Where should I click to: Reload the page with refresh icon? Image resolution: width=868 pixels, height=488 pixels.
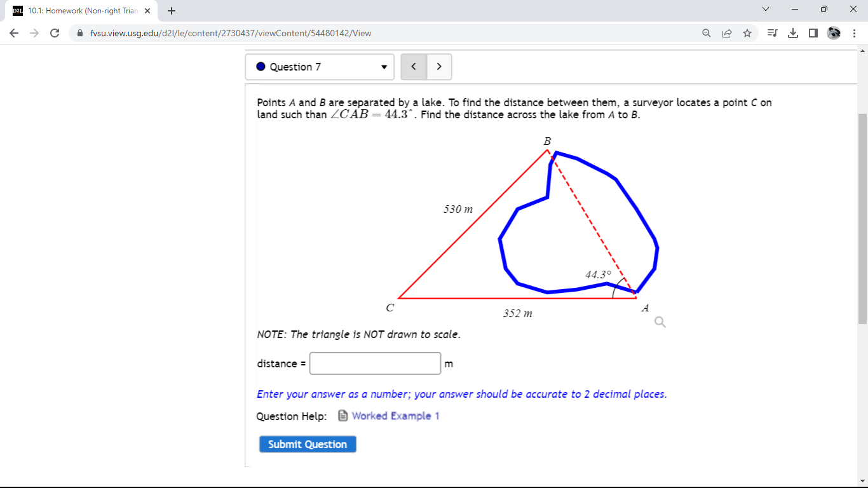[54, 32]
